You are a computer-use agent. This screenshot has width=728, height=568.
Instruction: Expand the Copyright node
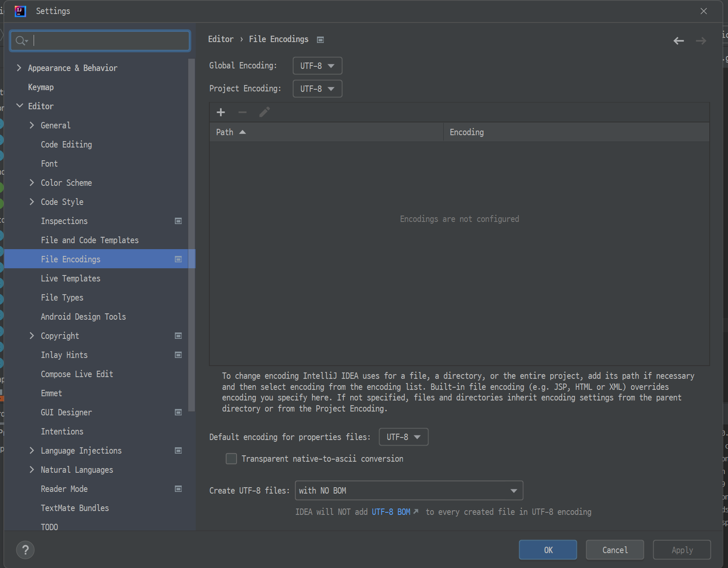coord(31,335)
